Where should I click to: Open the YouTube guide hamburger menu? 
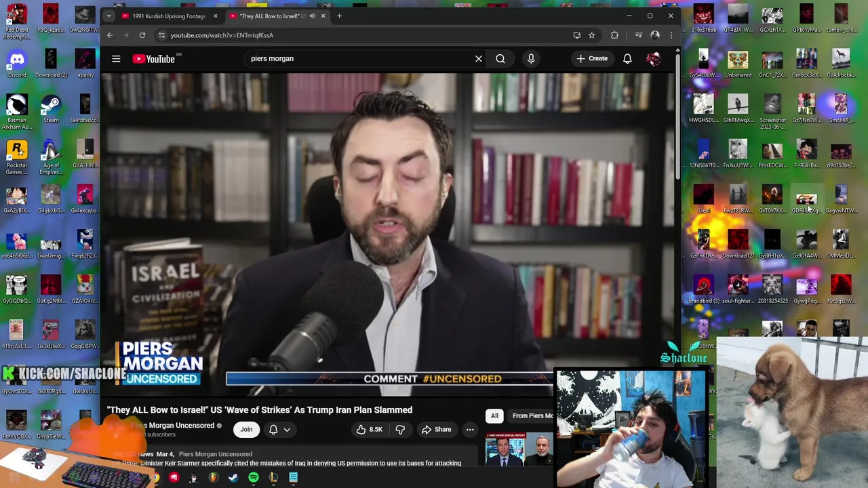click(x=116, y=59)
